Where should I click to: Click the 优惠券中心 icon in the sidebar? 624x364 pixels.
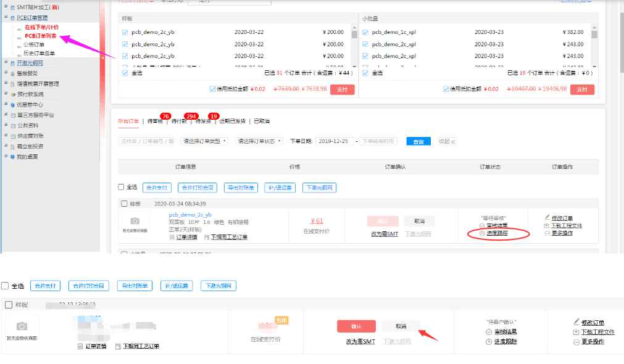click(x=12, y=105)
